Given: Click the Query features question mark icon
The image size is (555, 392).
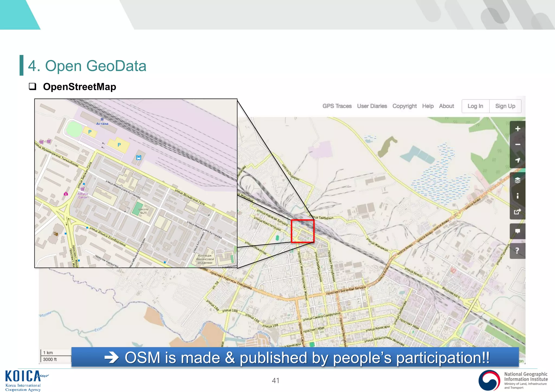Looking at the screenshot, I should coord(518,251).
